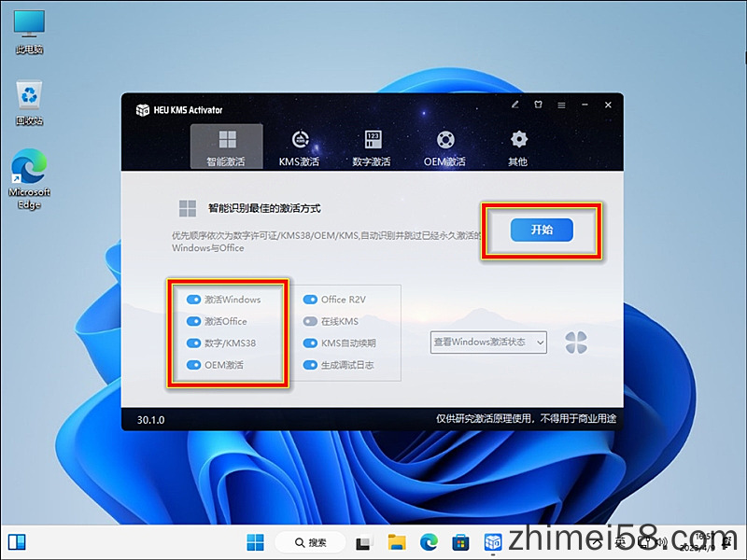This screenshot has width=747, height=560.
Task: Click the shirt skin icon in title bar
Action: pyautogui.click(x=539, y=105)
